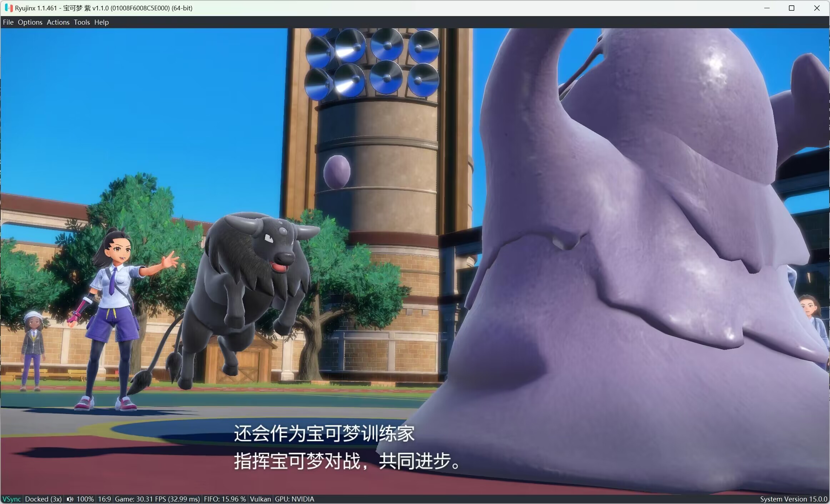The width and height of the screenshot is (830, 504).
Task: Toggle Docked (3x) mode in status bar
Action: pos(44,499)
